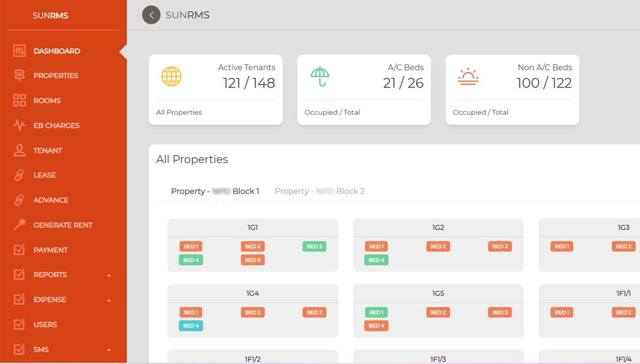The height and width of the screenshot is (364, 640).
Task: Click the globe icon on Active Tenants card
Action: [171, 77]
